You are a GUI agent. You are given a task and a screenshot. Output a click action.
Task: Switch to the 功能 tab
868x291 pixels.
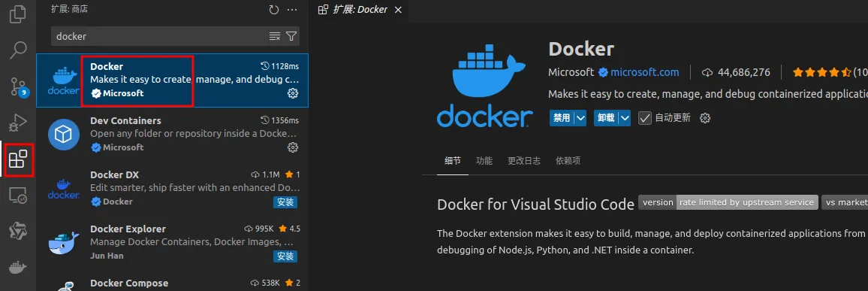pos(484,161)
